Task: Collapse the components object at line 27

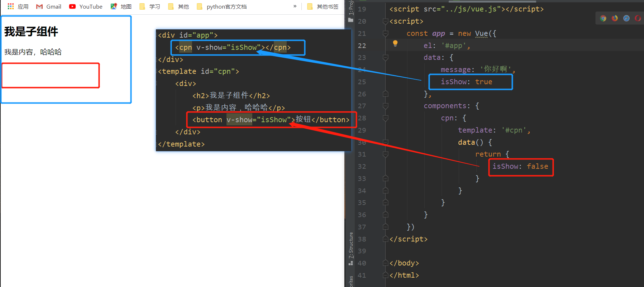Action: coord(386,106)
